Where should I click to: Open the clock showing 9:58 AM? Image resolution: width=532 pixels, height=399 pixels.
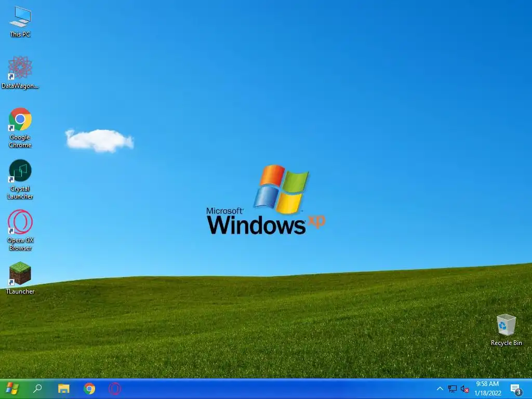click(x=487, y=389)
